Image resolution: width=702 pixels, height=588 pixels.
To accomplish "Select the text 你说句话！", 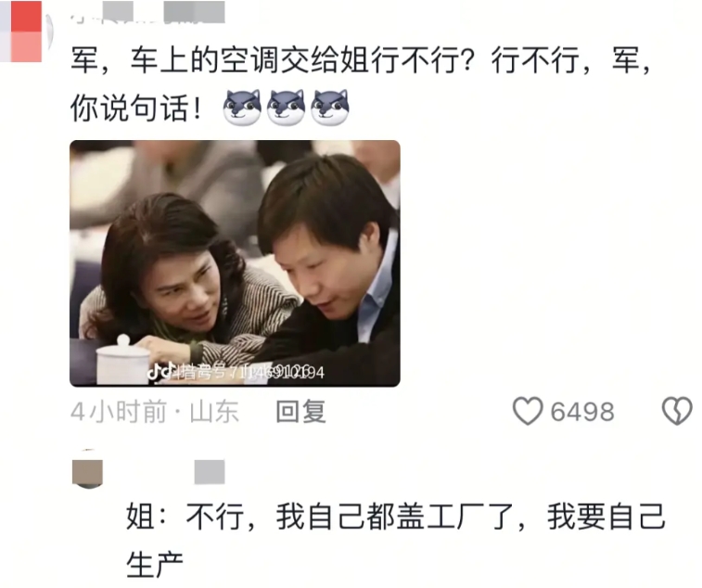I will point(136,108).
